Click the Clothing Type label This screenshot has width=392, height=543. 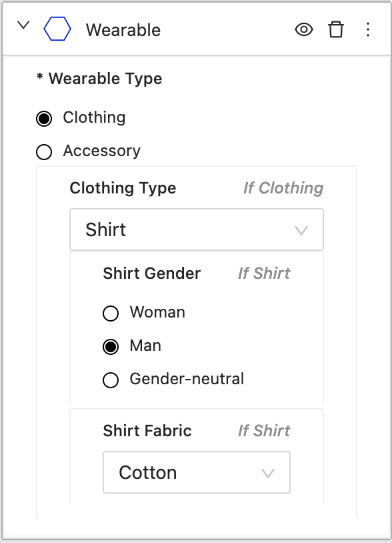[x=123, y=188]
